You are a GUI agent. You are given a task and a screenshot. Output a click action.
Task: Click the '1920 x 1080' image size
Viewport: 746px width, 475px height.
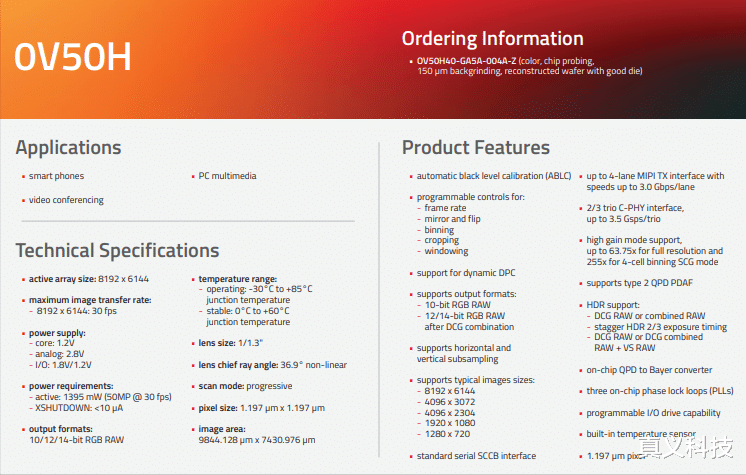coord(450,423)
